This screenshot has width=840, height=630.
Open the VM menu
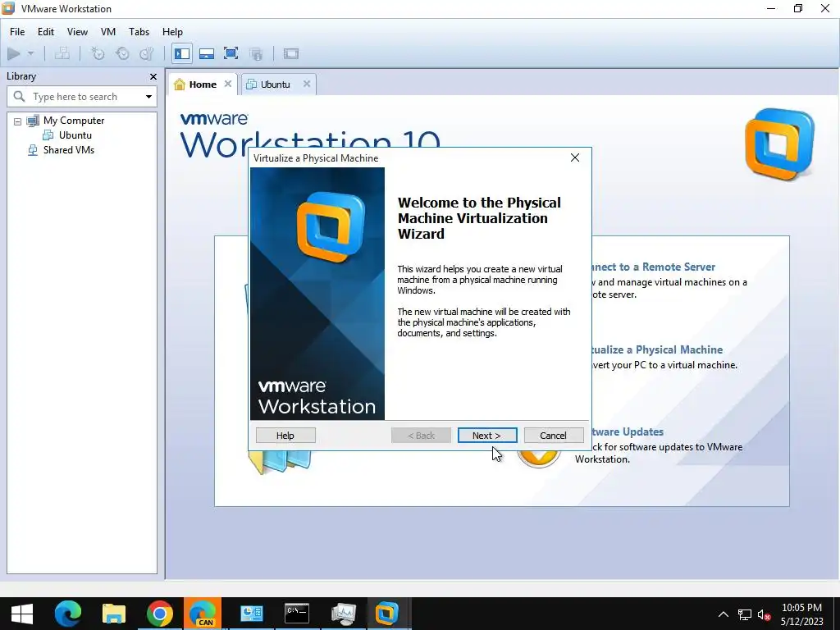(108, 32)
